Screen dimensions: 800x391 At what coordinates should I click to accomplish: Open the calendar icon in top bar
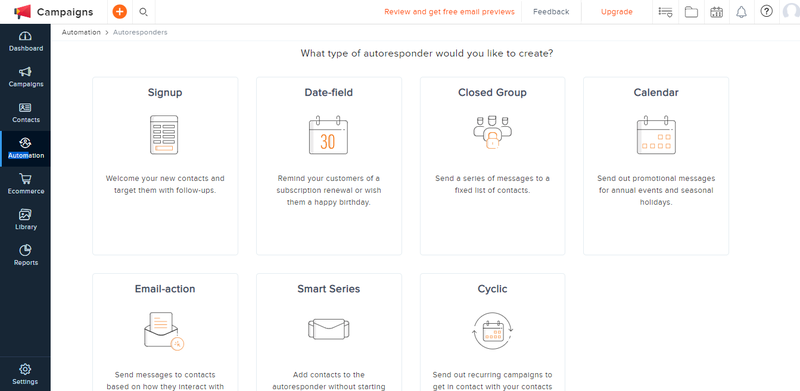click(716, 12)
